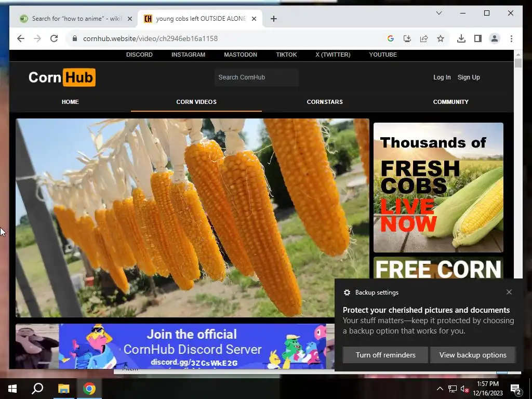532x399 pixels.
Task: Select CORN VIDEOS menu item
Action: click(x=196, y=102)
